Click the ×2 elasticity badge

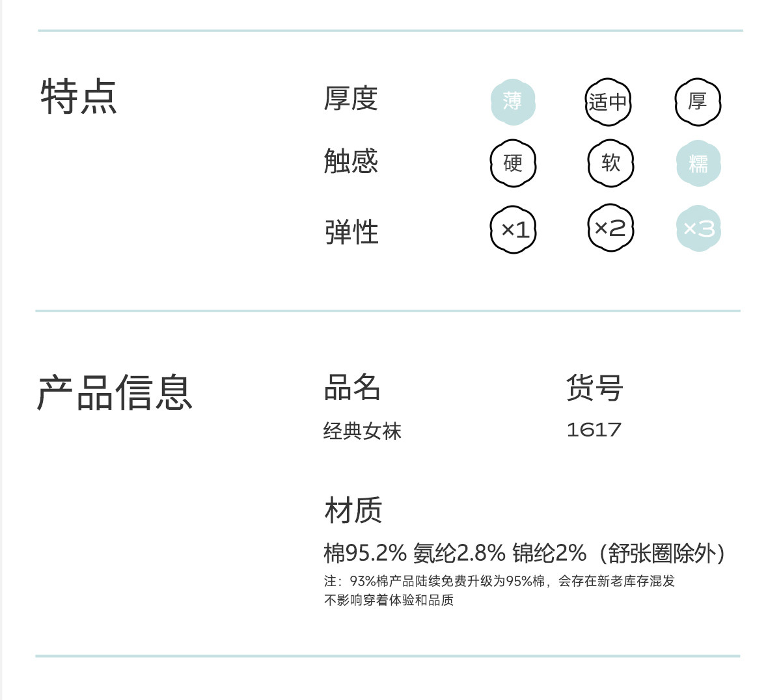pyautogui.click(x=610, y=228)
